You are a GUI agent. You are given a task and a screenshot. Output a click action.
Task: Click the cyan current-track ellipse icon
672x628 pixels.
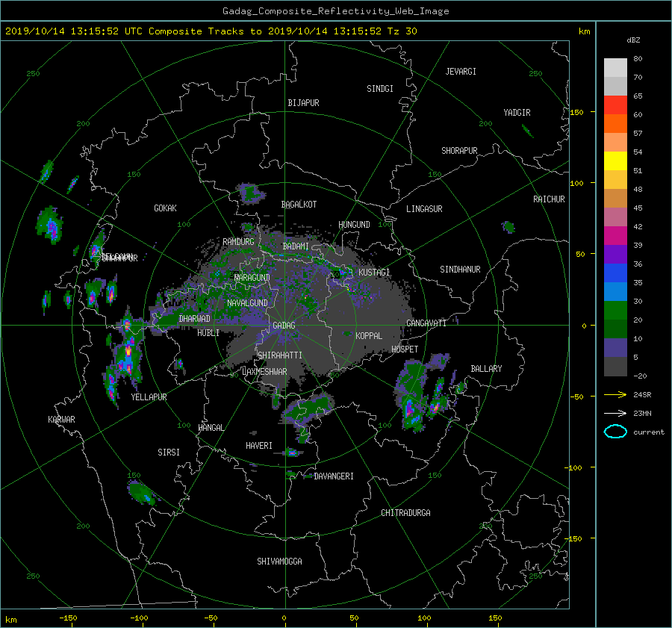pos(615,432)
